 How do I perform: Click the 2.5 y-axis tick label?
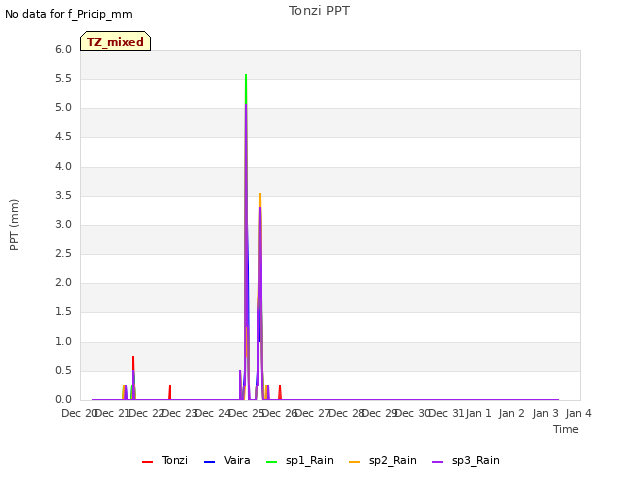pyautogui.click(x=63, y=254)
